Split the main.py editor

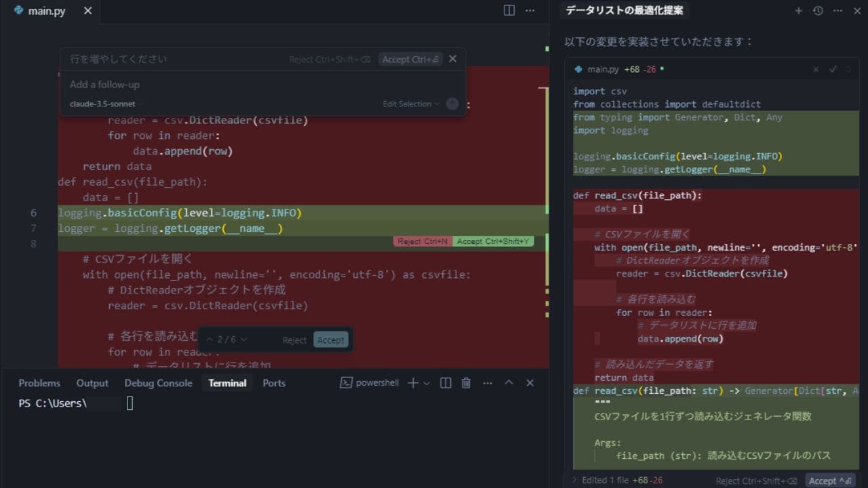(x=509, y=10)
